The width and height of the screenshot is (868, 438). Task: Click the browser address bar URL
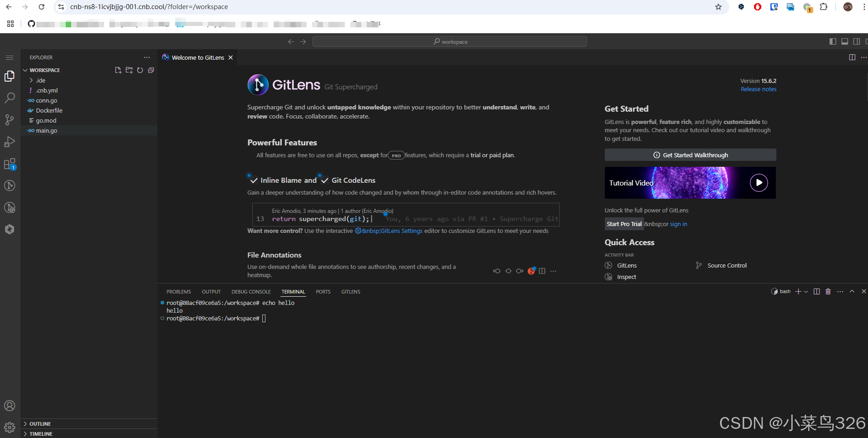(x=149, y=7)
